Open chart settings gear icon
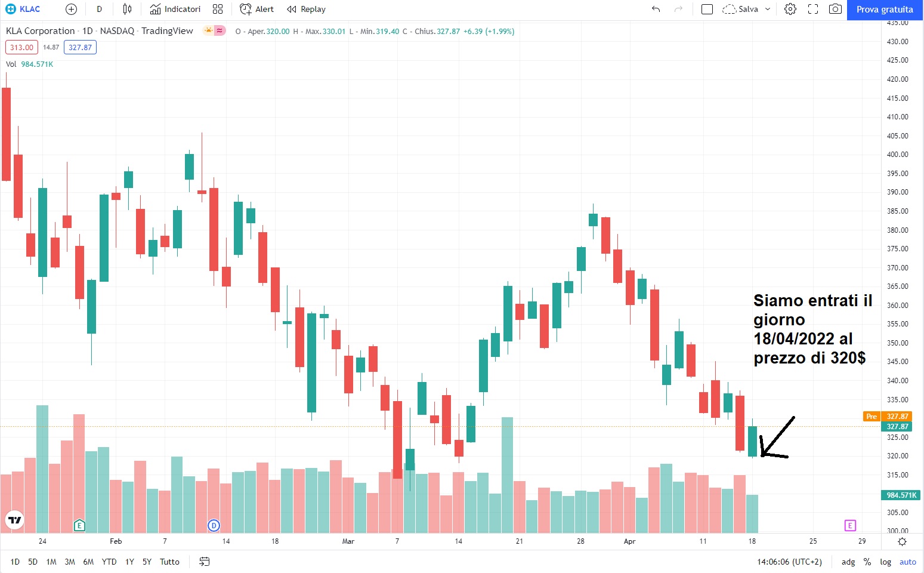The width and height of the screenshot is (924, 573). [x=790, y=9]
